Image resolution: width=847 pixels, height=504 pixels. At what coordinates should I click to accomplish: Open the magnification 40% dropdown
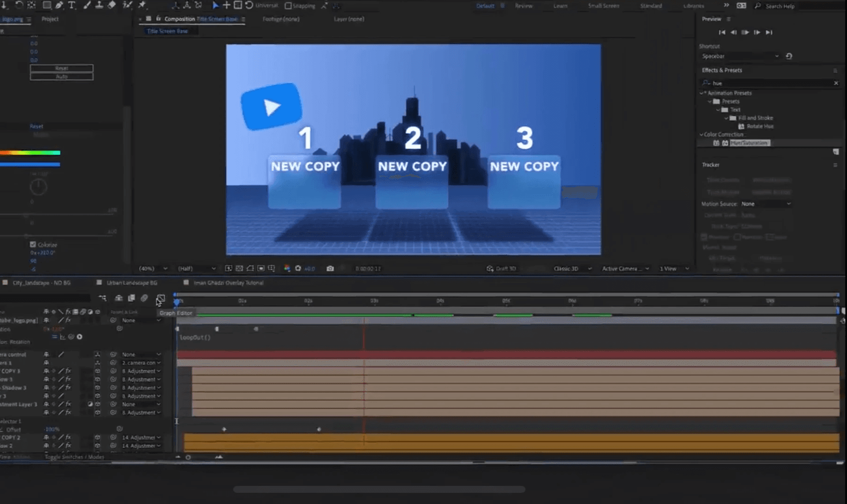tap(153, 268)
